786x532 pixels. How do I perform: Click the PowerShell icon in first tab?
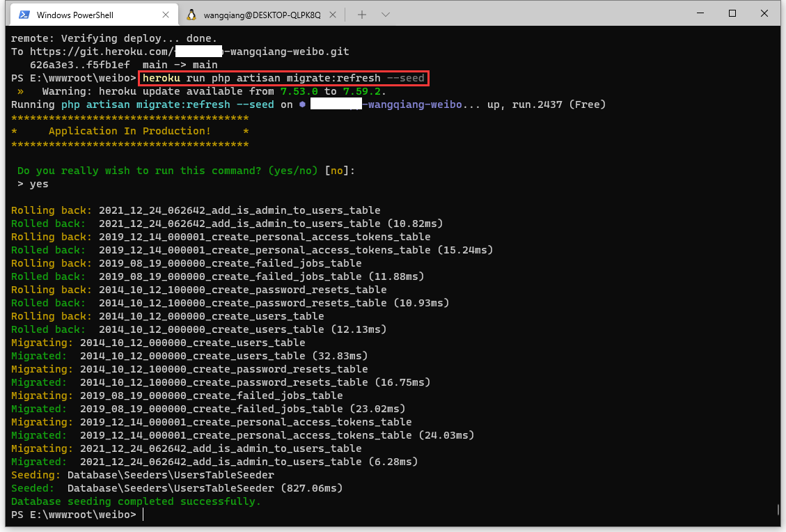click(24, 15)
